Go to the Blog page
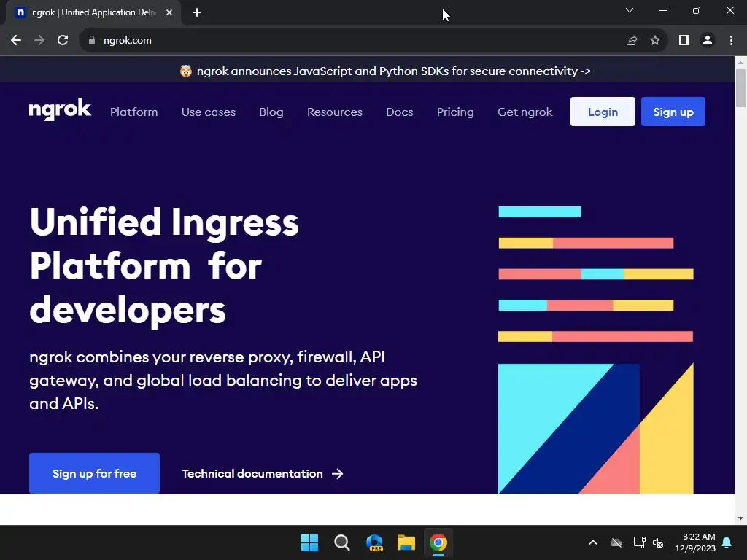 click(x=271, y=112)
